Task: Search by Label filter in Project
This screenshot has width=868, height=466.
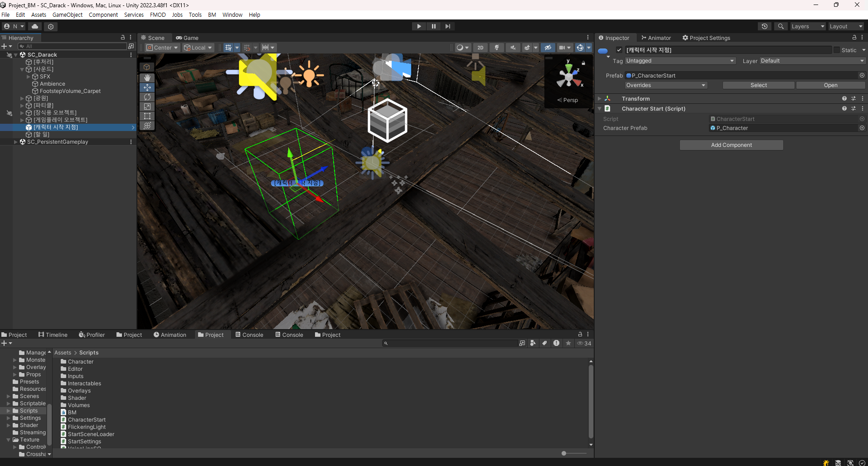Action: coord(544,343)
